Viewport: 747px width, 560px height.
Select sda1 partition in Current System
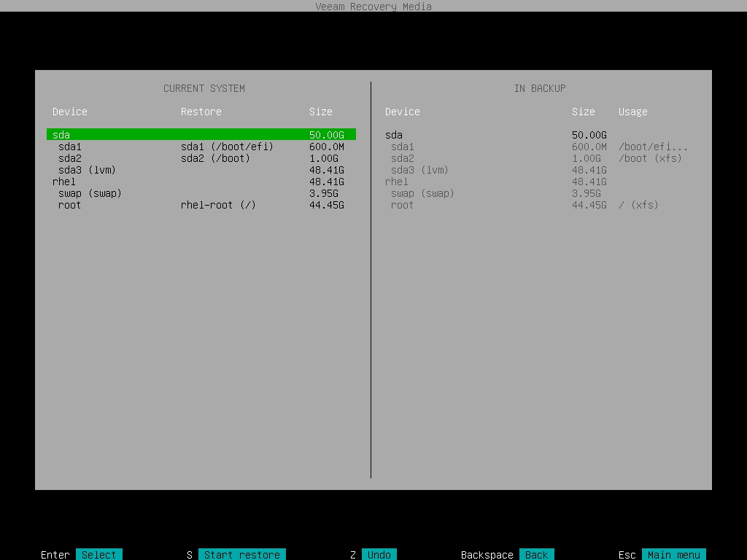click(70, 147)
